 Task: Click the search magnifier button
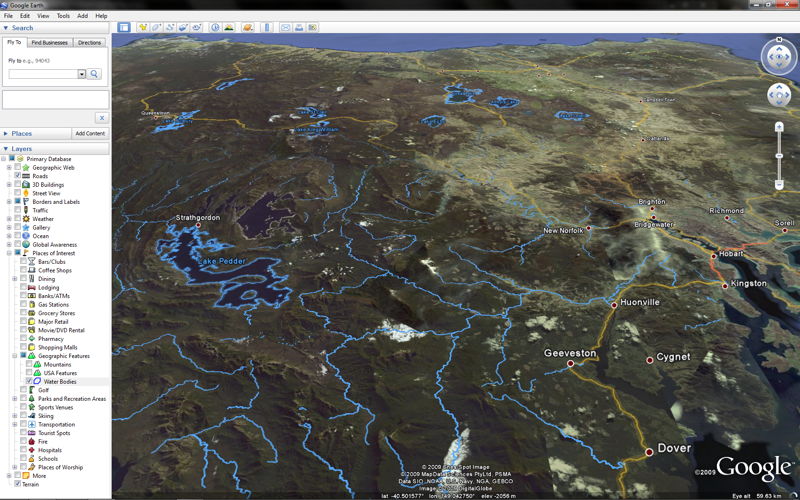point(94,74)
